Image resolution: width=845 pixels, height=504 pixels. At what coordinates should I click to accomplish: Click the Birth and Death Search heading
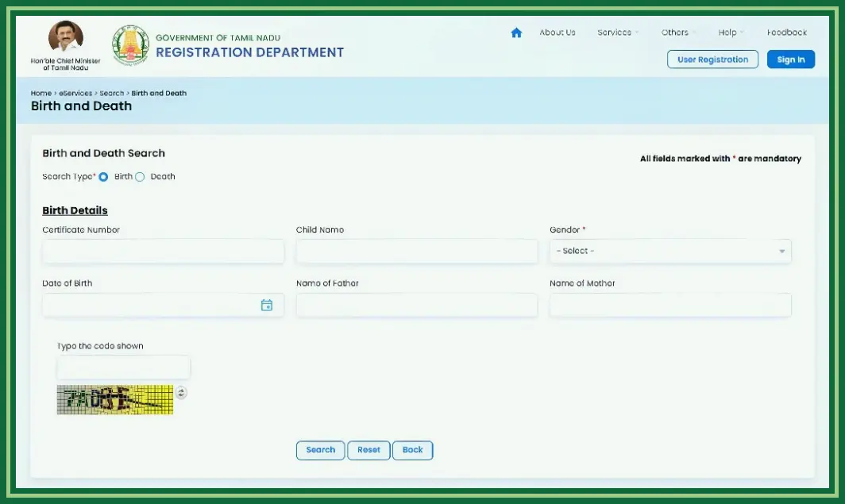pos(103,153)
